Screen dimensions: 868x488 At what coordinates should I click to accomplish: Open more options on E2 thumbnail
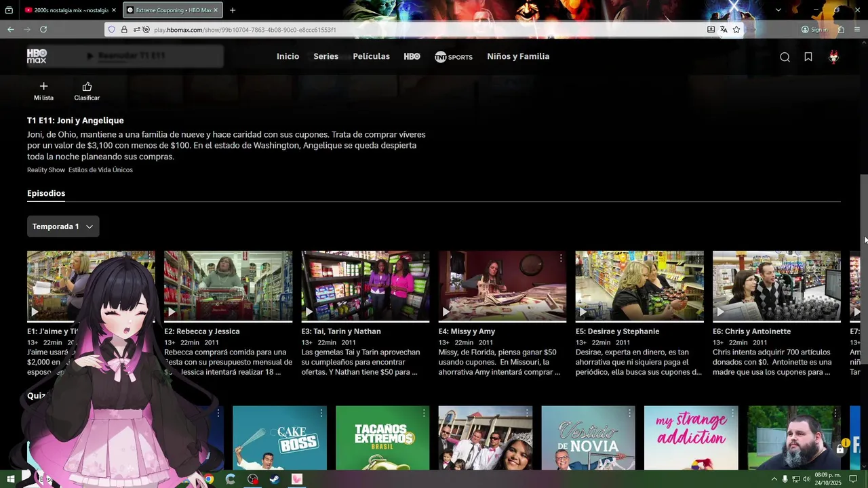click(x=286, y=258)
